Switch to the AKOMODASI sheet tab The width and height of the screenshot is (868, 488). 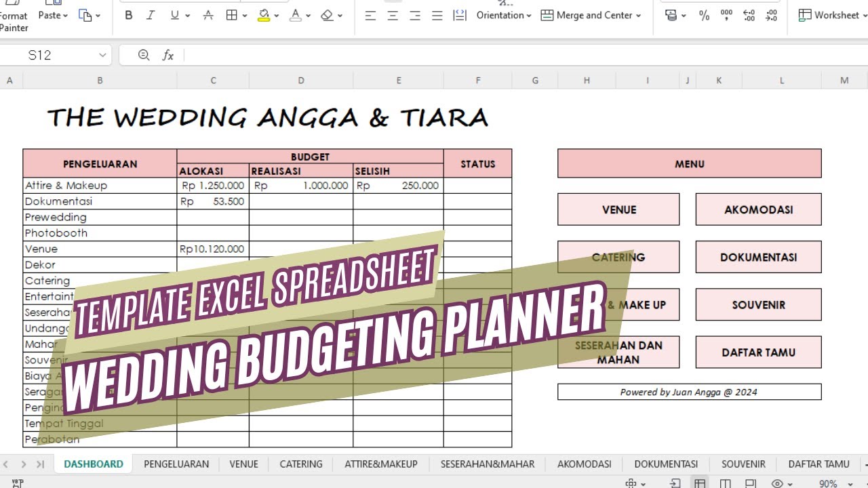(585, 464)
